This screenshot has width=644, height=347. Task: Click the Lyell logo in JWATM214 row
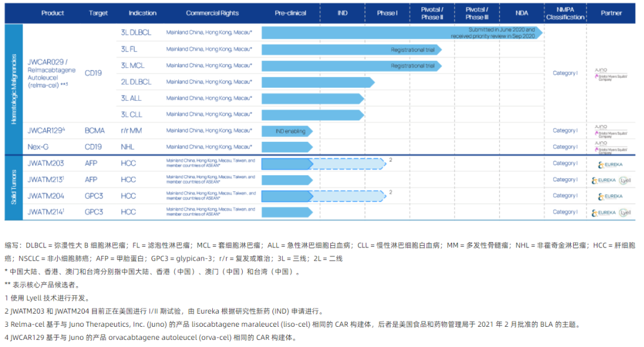tap(625, 213)
